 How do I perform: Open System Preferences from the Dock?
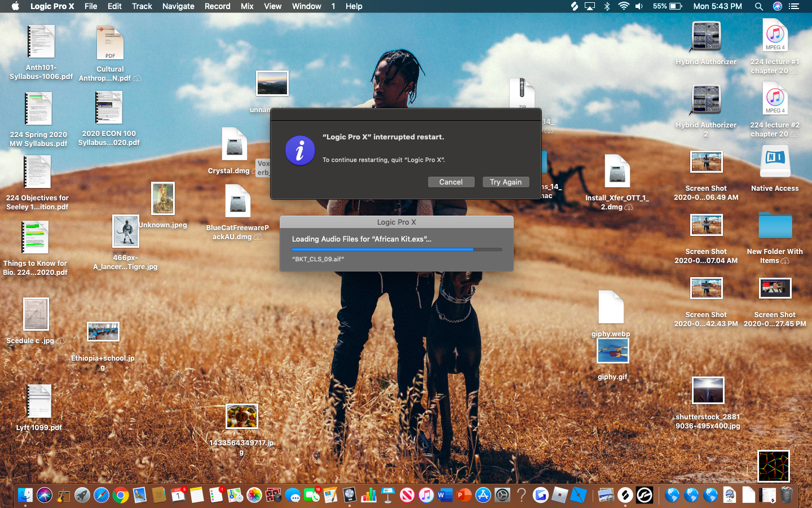coord(502,495)
